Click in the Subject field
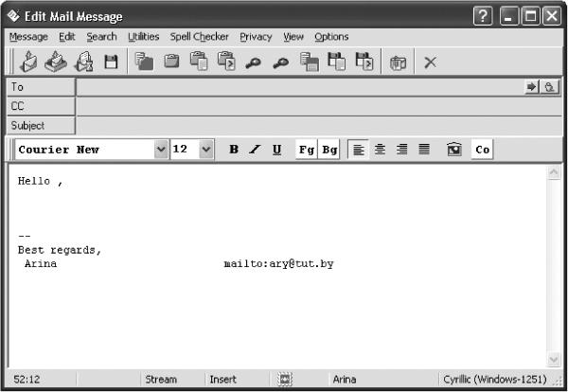 point(319,125)
